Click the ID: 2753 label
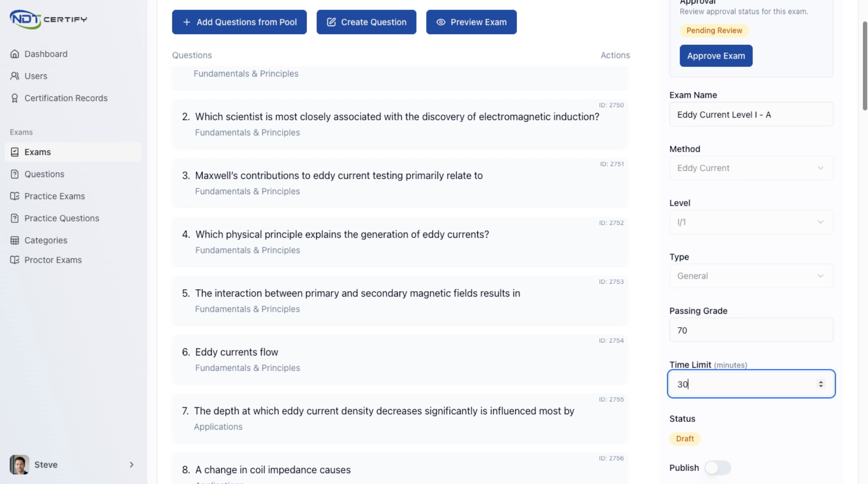 click(611, 282)
